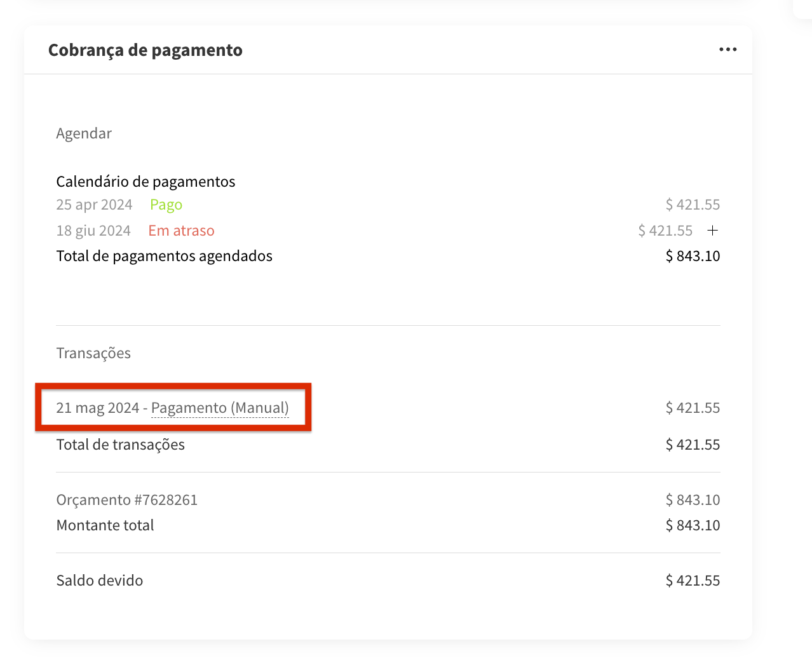Screen dimensions: 812x658
Task: Open the 'Cobrança de pagamento' header menu
Action: (x=727, y=49)
